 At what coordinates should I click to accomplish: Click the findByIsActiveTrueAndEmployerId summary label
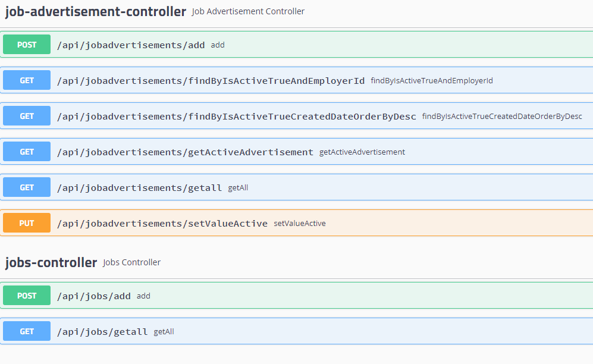432,80
